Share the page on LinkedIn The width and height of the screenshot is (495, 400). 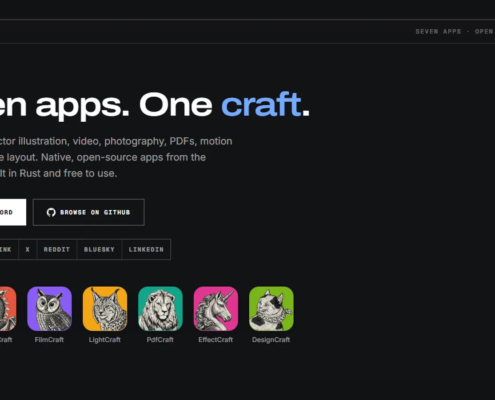(146, 249)
